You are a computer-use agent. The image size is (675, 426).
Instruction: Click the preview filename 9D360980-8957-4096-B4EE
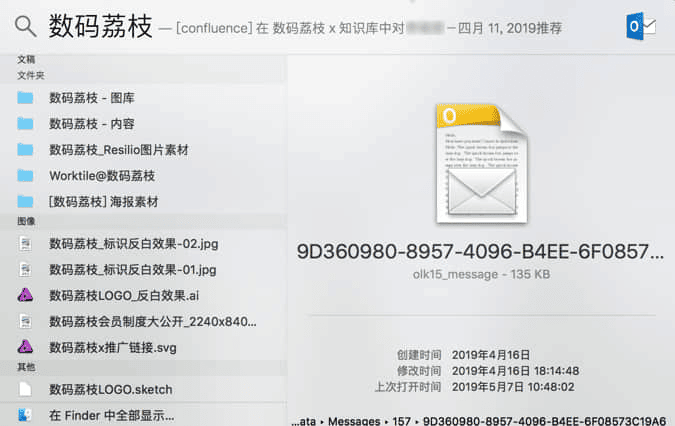pos(480,252)
